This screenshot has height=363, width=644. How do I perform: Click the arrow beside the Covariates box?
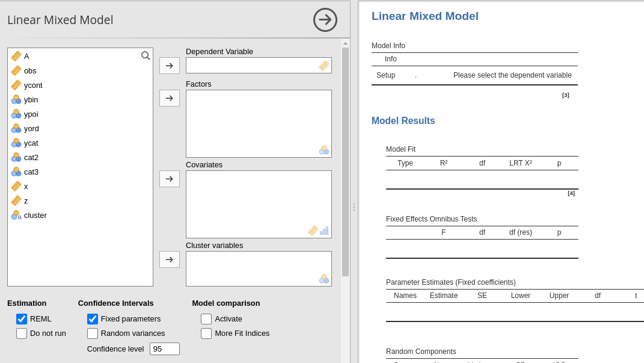[169, 179]
